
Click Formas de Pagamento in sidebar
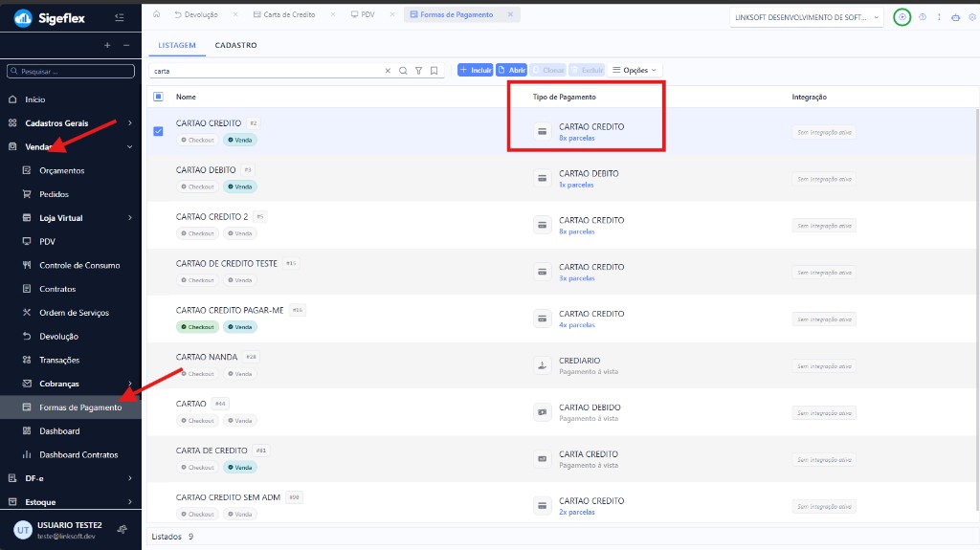(80, 407)
